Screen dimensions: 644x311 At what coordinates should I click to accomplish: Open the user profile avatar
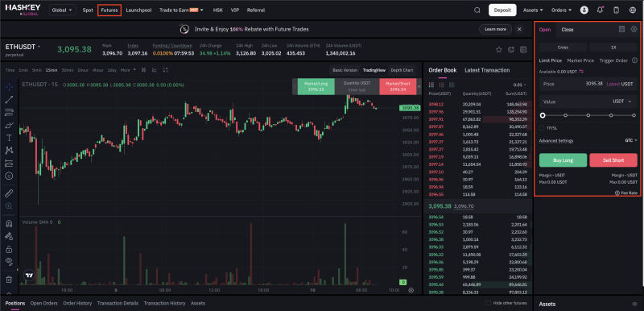pos(584,10)
